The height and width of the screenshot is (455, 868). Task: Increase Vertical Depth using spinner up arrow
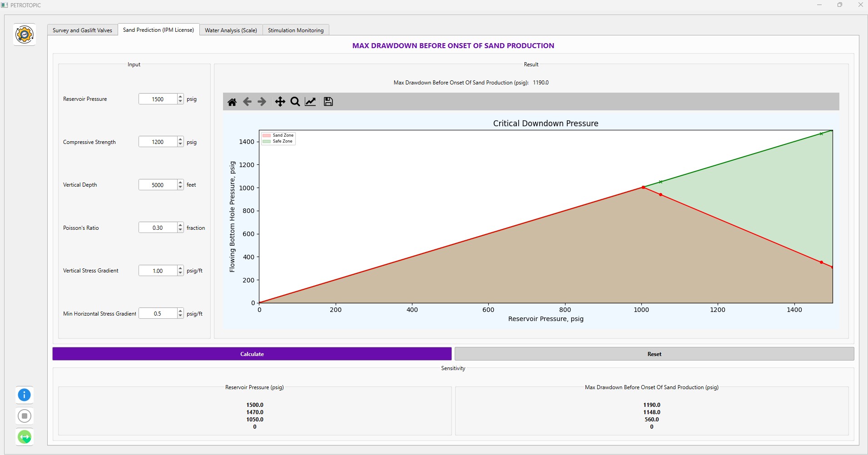coord(180,183)
